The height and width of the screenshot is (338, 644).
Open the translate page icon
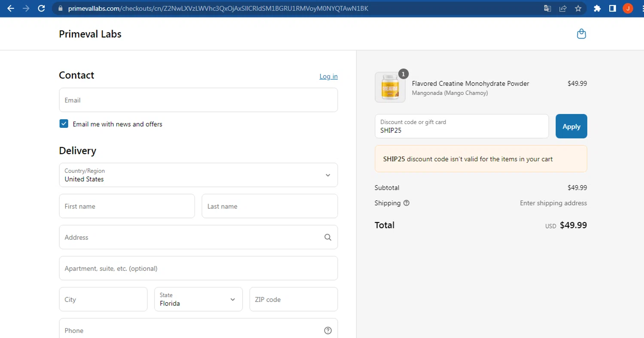547,8
